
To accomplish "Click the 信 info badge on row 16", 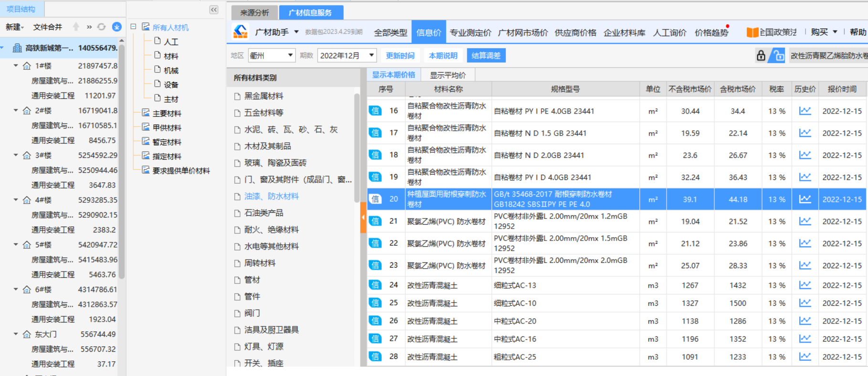I will coord(376,111).
